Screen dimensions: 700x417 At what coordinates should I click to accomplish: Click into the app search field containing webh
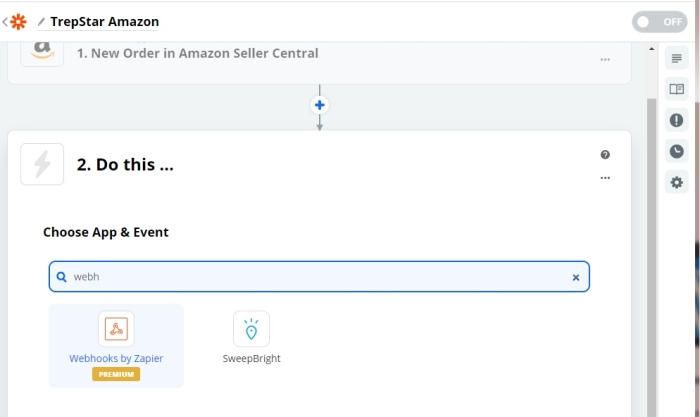tap(319, 277)
